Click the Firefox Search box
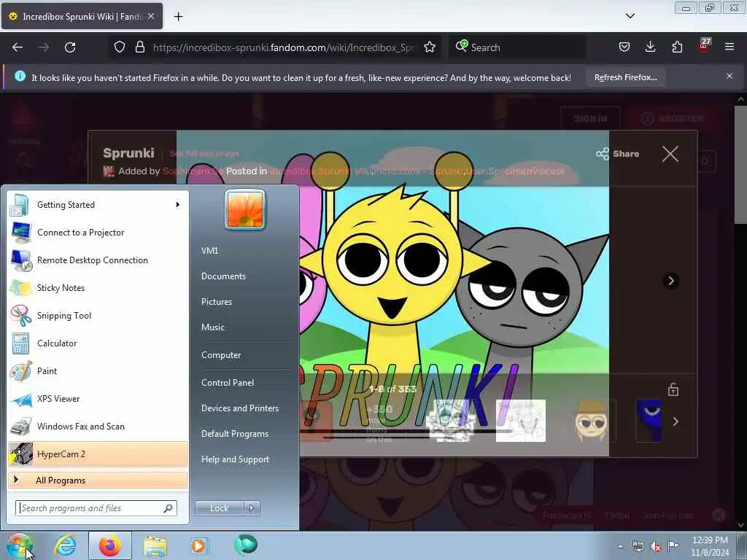Screen dimensions: 747x560 click(x=517, y=47)
